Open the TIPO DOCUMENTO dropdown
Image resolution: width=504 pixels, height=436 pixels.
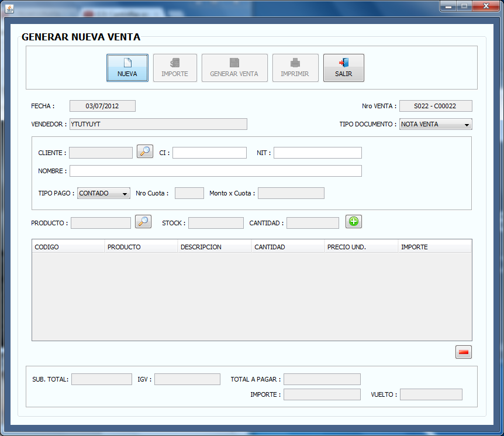435,124
